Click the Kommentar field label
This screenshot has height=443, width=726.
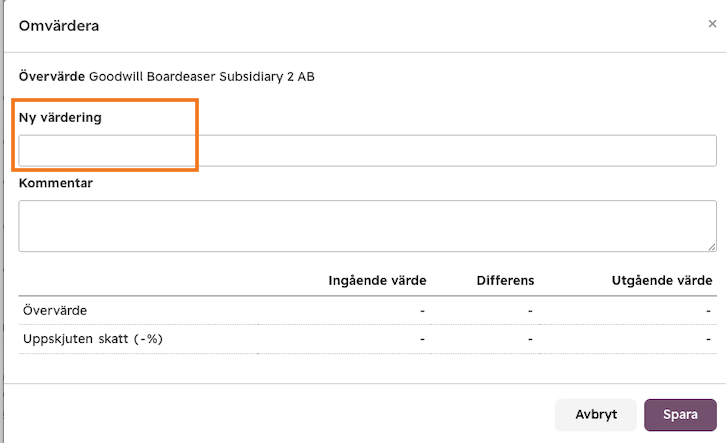click(x=56, y=183)
